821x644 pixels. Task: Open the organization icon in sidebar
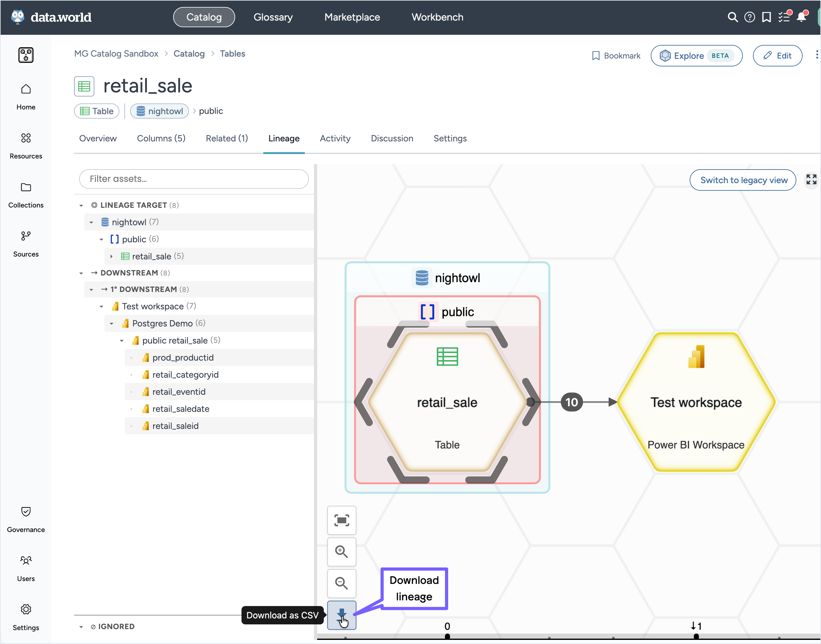click(x=26, y=55)
